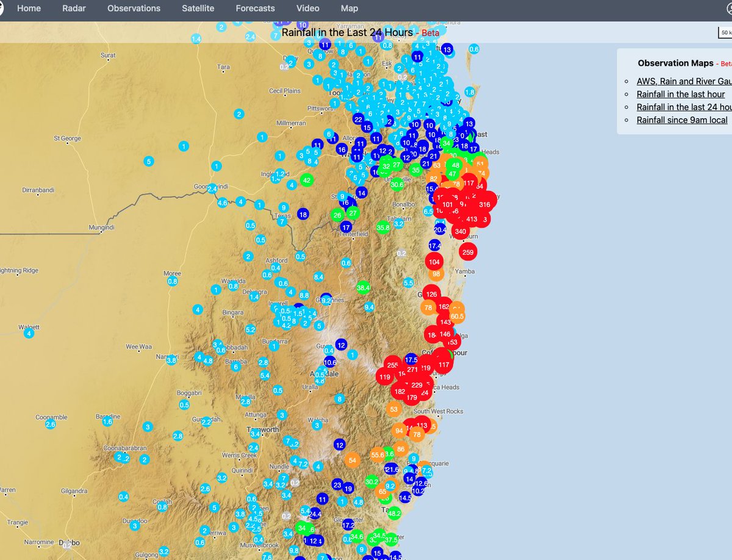
Task: Select the light blue 6.5 rainfall marker
Action: [x=428, y=211]
